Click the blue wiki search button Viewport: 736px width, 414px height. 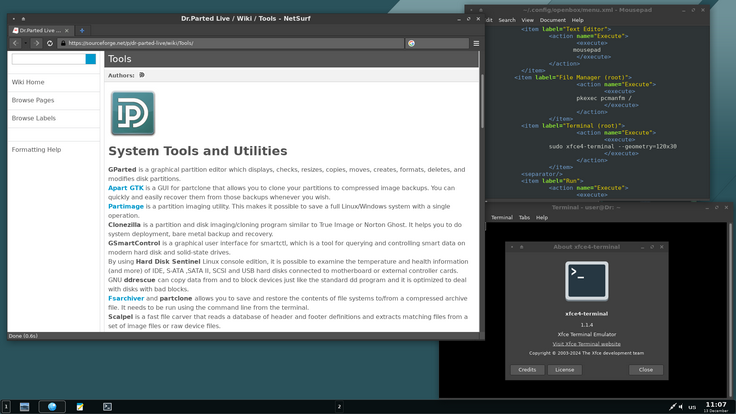tap(91, 59)
